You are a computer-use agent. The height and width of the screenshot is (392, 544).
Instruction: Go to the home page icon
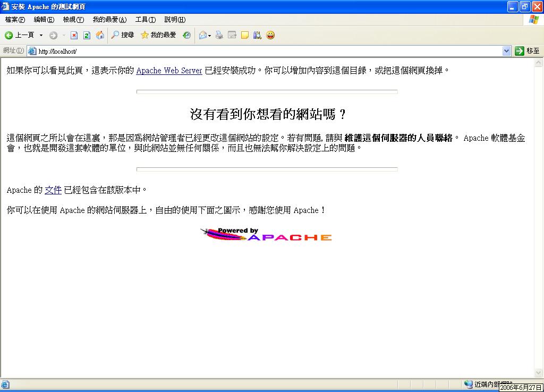(100, 35)
